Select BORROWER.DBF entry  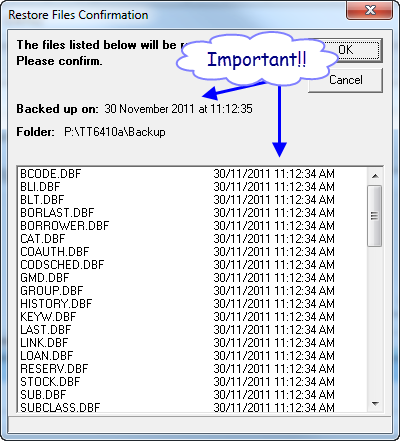193,226
